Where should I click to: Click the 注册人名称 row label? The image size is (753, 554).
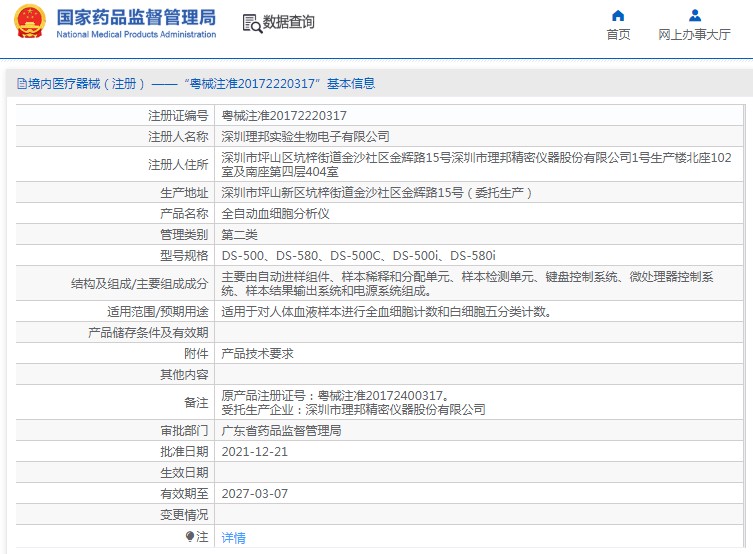pos(178,137)
